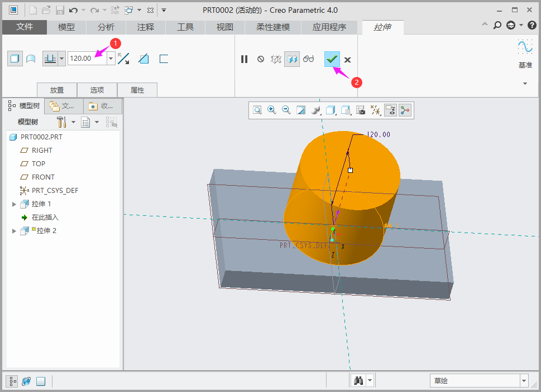Toggle extrude as surface

[x=31, y=59]
